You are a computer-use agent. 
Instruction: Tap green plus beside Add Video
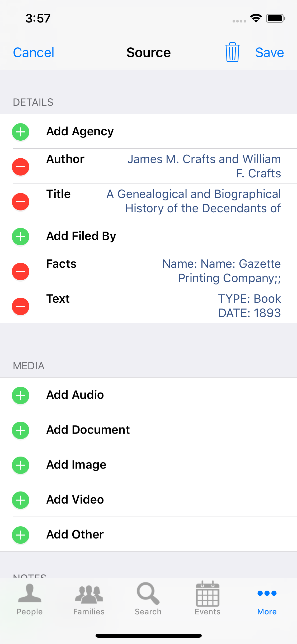(x=21, y=500)
